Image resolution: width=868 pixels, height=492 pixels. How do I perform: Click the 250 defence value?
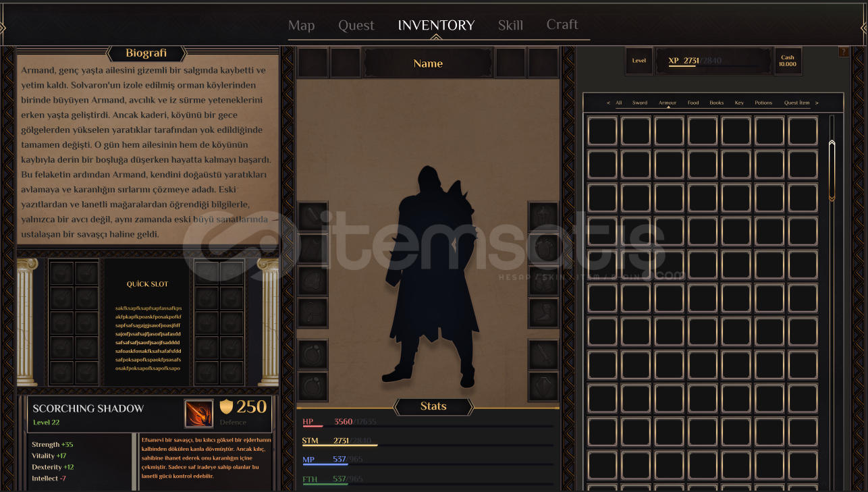point(252,406)
